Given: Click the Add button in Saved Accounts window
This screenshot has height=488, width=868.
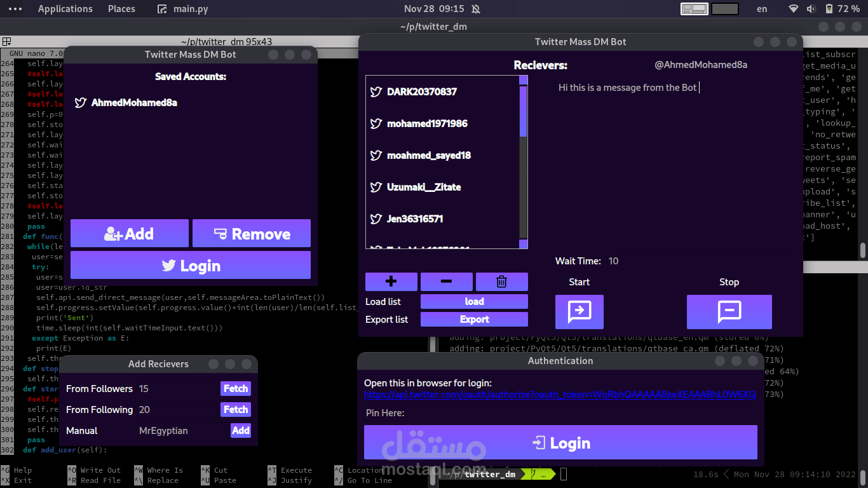Looking at the screenshot, I should pos(130,233).
